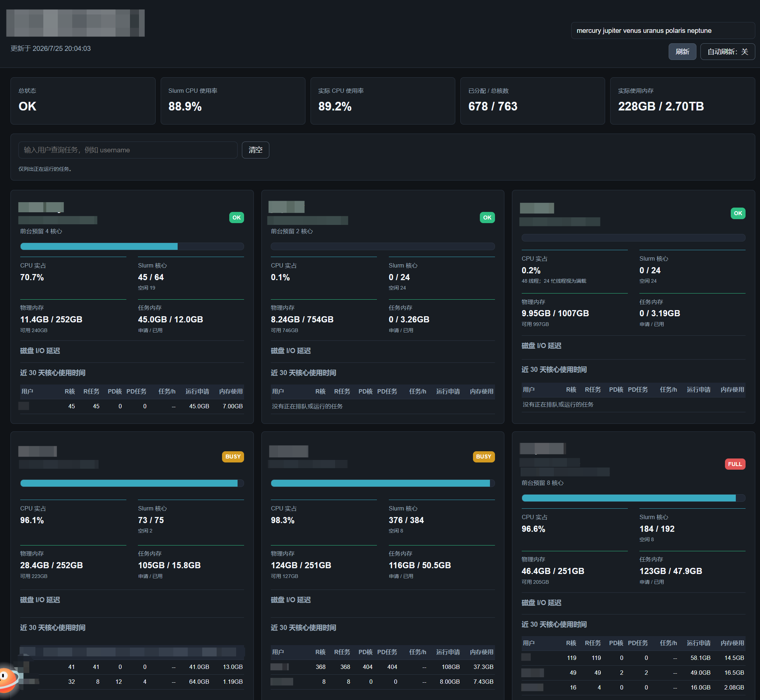Click the 48 线程；24 忙线程视为满载 note
Viewport: 760px width, 700px height.
tap(554, 281)
